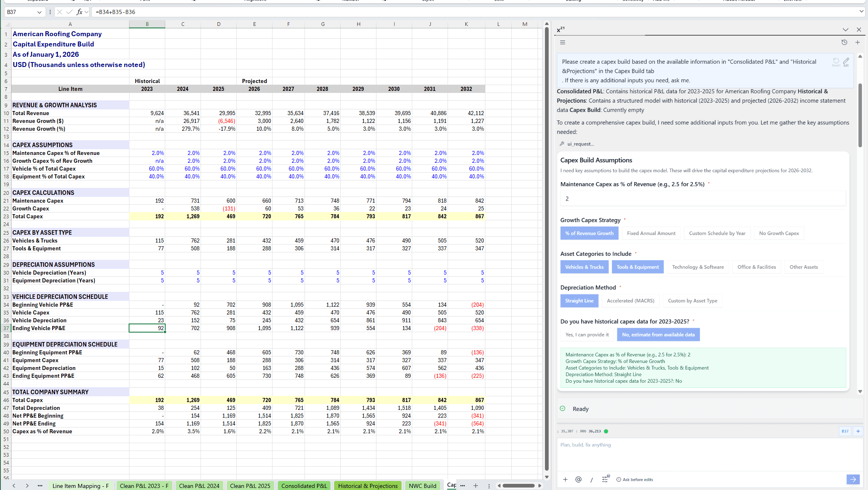Click the @ mention icon
868x490 pixels.
pos(578,479)
